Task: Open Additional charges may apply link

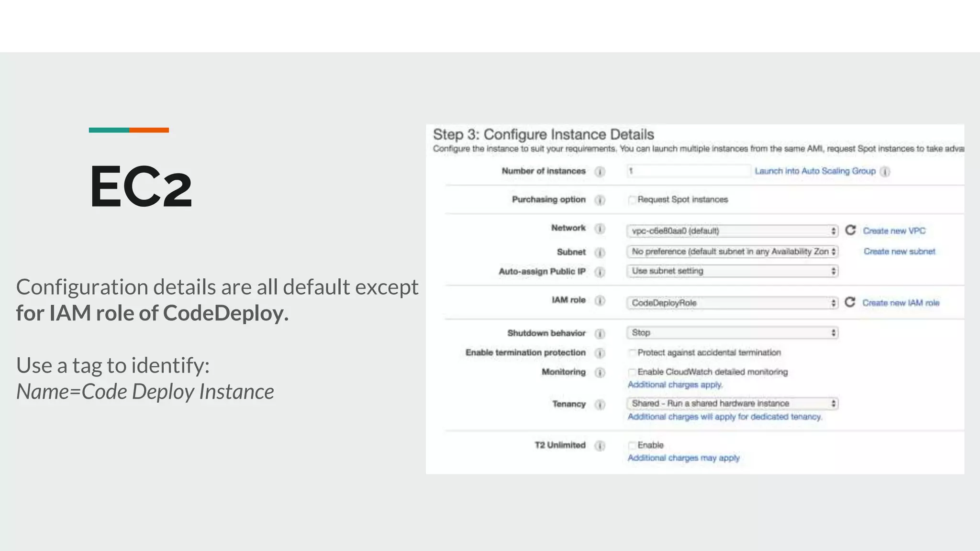Action: click(x=683, y=458)
